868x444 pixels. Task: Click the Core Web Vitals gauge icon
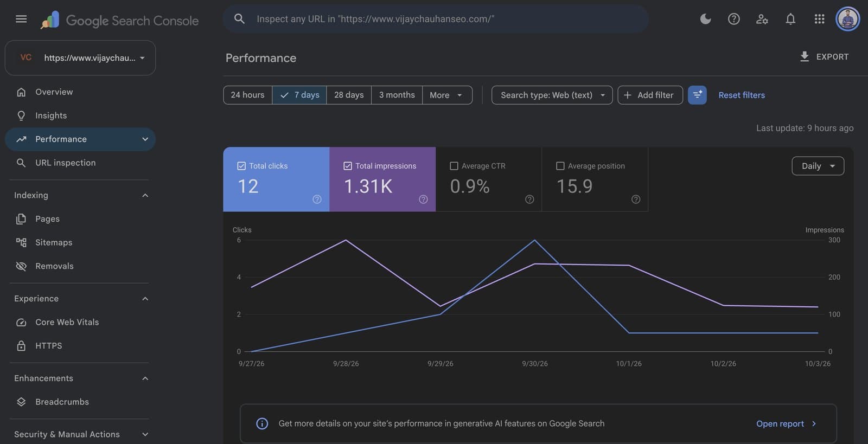click(x=21, y=323)
